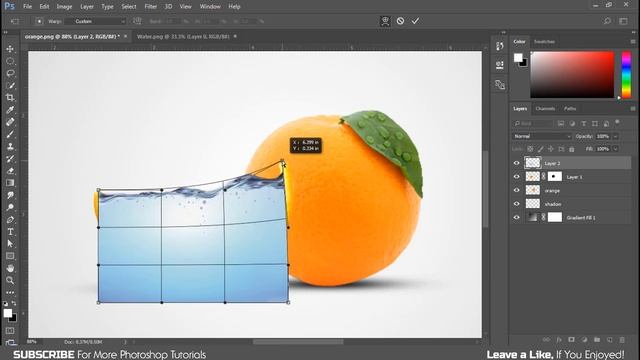Open the Window menu
The height and width of the screenshot is (360, 640).
[210, 7]
